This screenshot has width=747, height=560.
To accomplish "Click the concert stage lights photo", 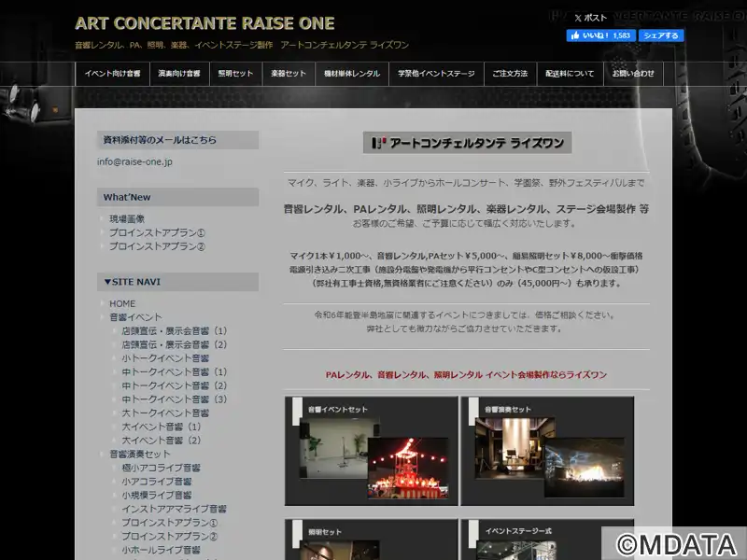I will [585, 469].
